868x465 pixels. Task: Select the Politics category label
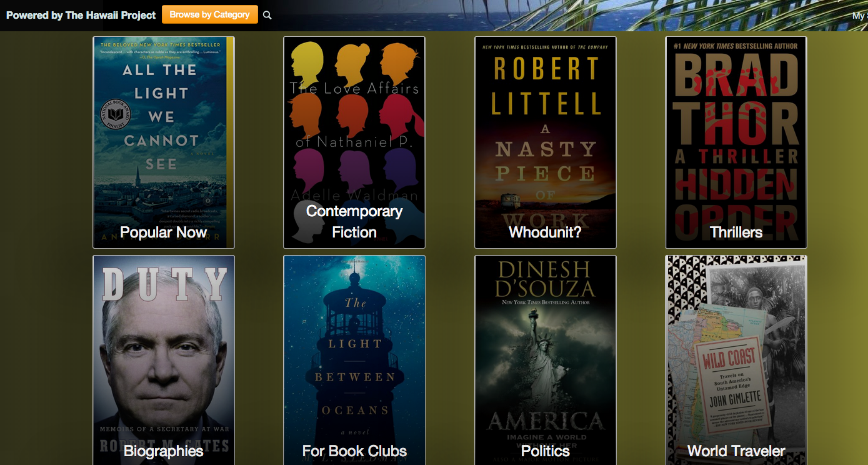(545, 451)
